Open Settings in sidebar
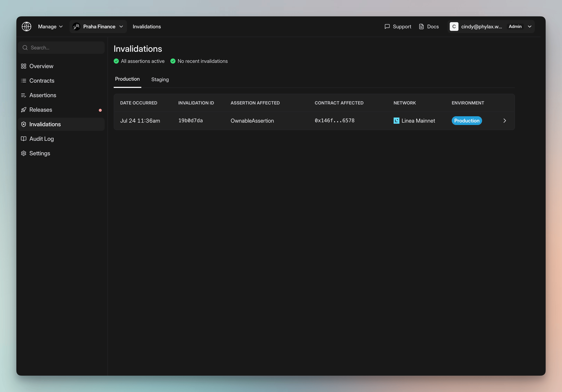This screenshot has height=392, width=562. click(x=61, y=153)
